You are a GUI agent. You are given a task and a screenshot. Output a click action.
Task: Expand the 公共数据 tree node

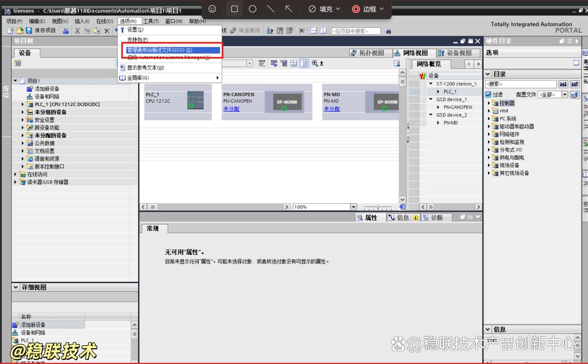[x=23, y=143]
